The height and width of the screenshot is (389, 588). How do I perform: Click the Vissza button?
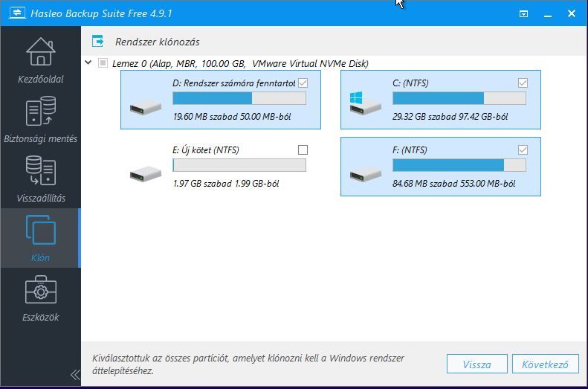point(476,364)
